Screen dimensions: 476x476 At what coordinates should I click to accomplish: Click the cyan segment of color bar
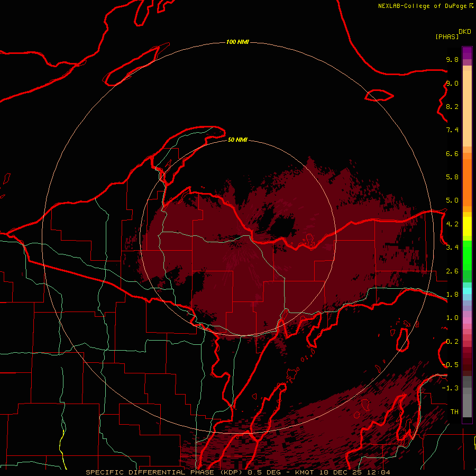coord(467,291)
